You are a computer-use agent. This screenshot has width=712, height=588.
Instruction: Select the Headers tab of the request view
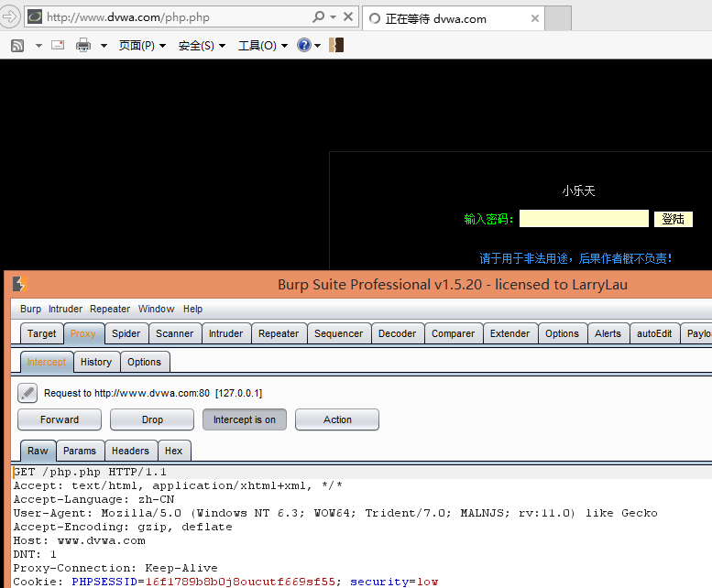click(130, 451)
